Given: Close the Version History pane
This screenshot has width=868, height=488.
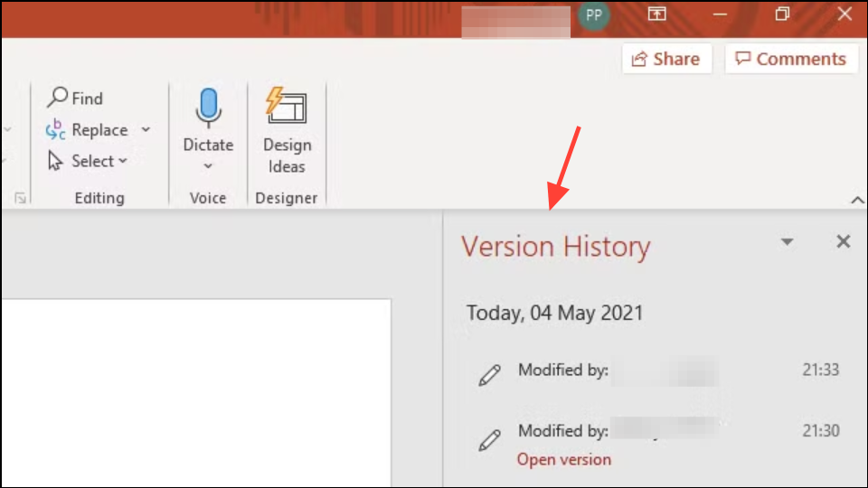Looking at the screenshot, I should point(843,242).
